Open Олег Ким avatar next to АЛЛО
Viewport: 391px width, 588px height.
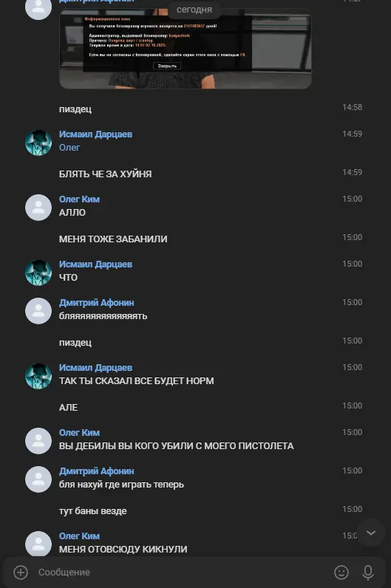38,208
